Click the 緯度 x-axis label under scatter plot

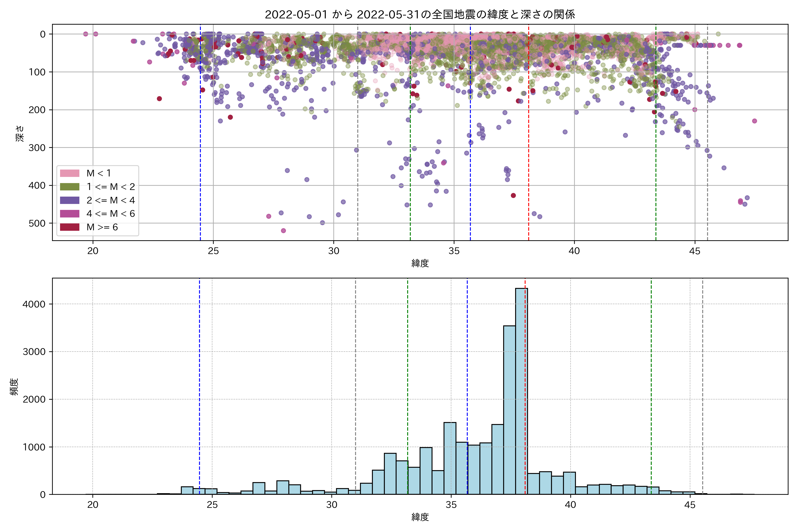click(420, 263)
